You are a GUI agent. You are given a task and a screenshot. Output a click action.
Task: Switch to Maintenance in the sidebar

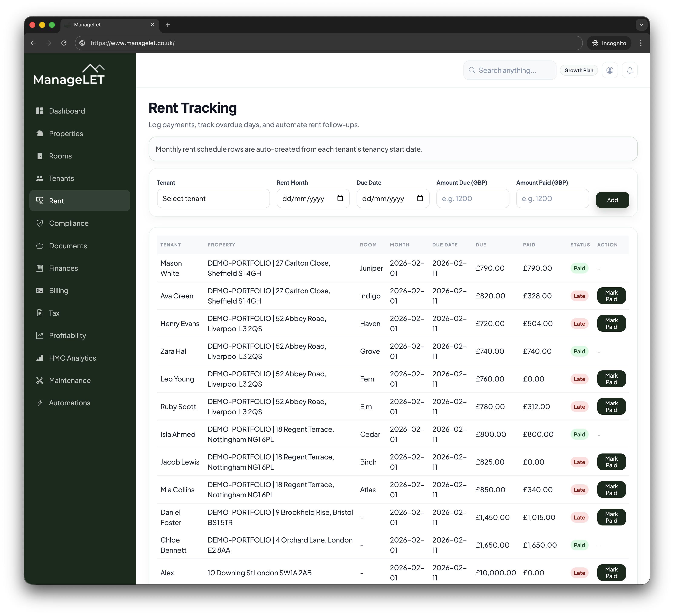(x=70, y=380)
